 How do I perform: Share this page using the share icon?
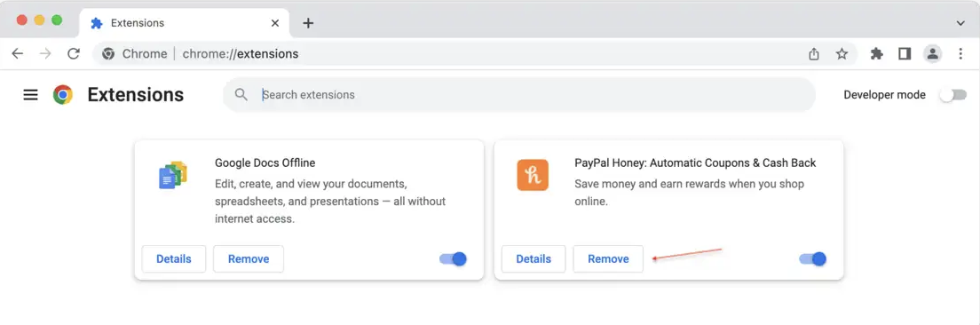tap(814, 54)
